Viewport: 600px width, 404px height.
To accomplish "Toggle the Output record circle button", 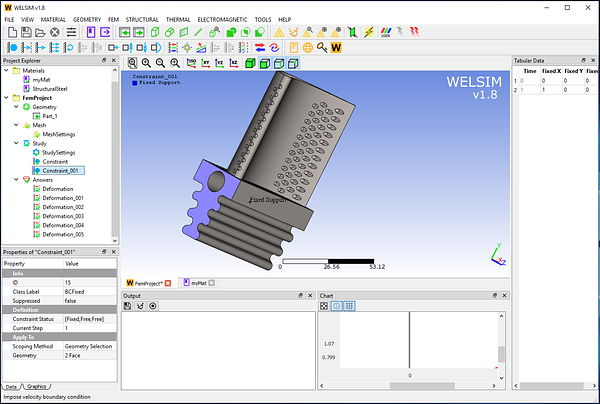I will tap(153, 306).
